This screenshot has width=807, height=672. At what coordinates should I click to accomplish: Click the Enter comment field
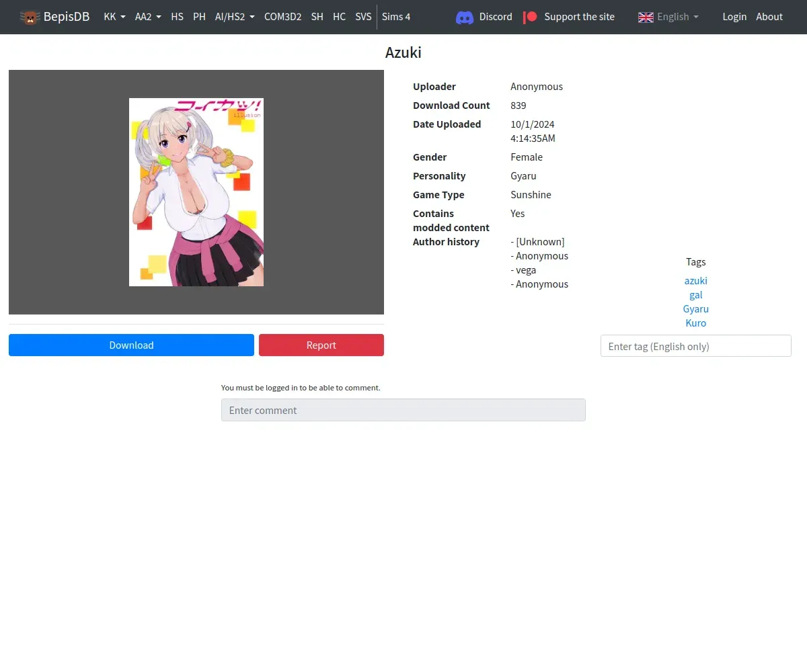(x=403, y=410)
